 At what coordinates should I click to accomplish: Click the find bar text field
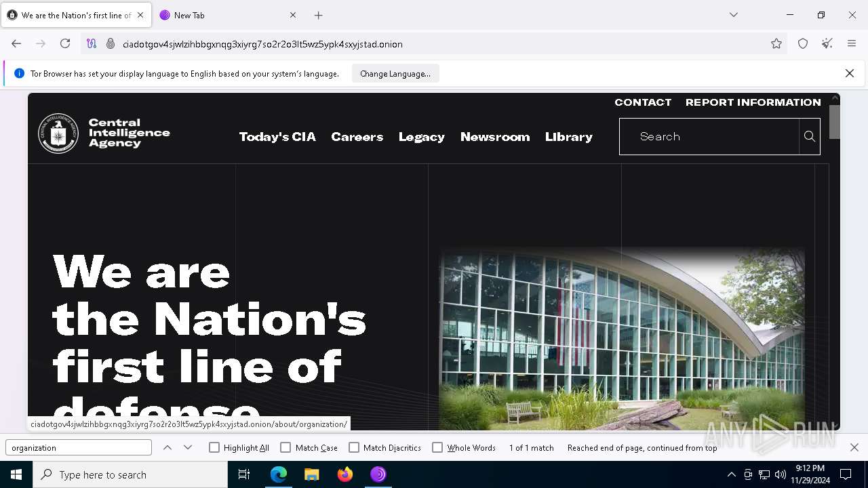click(79, 447)
